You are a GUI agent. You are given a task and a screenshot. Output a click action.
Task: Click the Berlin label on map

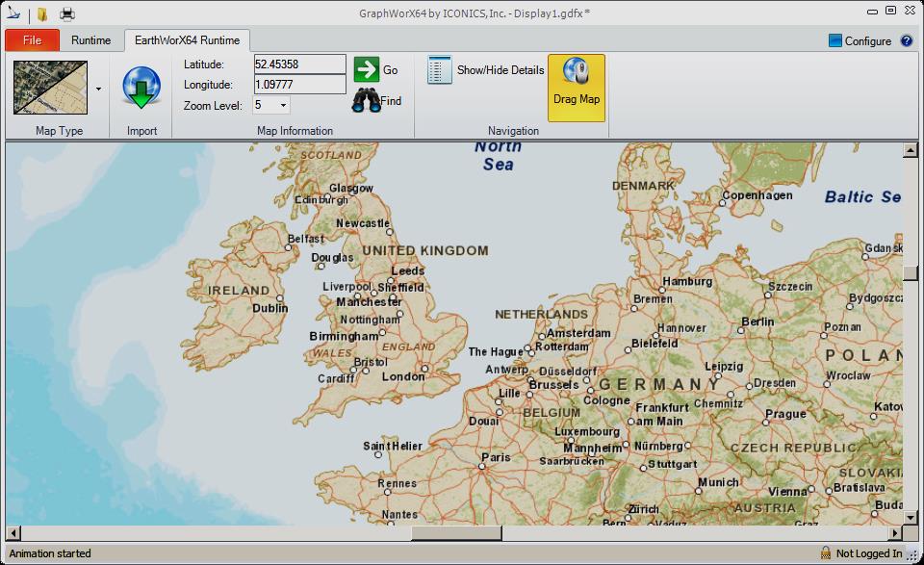757,321
